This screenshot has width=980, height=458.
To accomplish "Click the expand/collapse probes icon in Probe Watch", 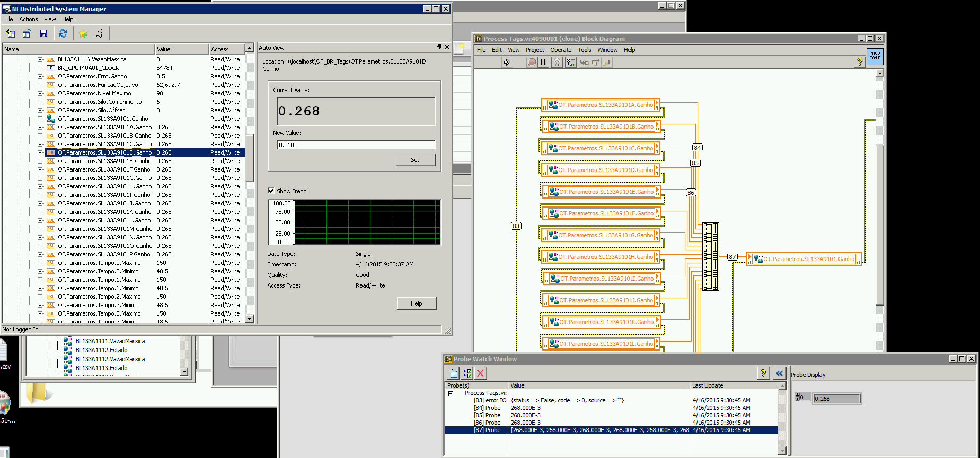I will [467, 373].
